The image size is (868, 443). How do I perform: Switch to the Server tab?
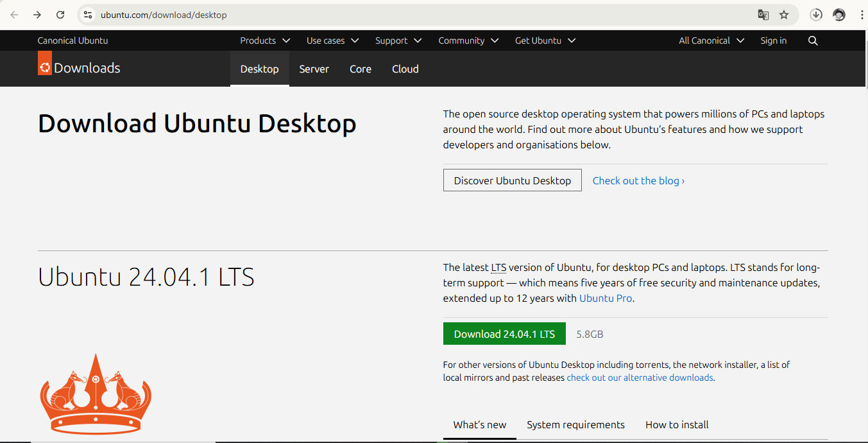click(314, 69)
